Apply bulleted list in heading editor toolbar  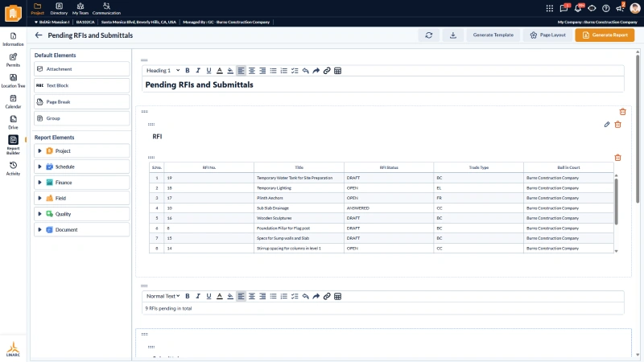pos(273,71)
